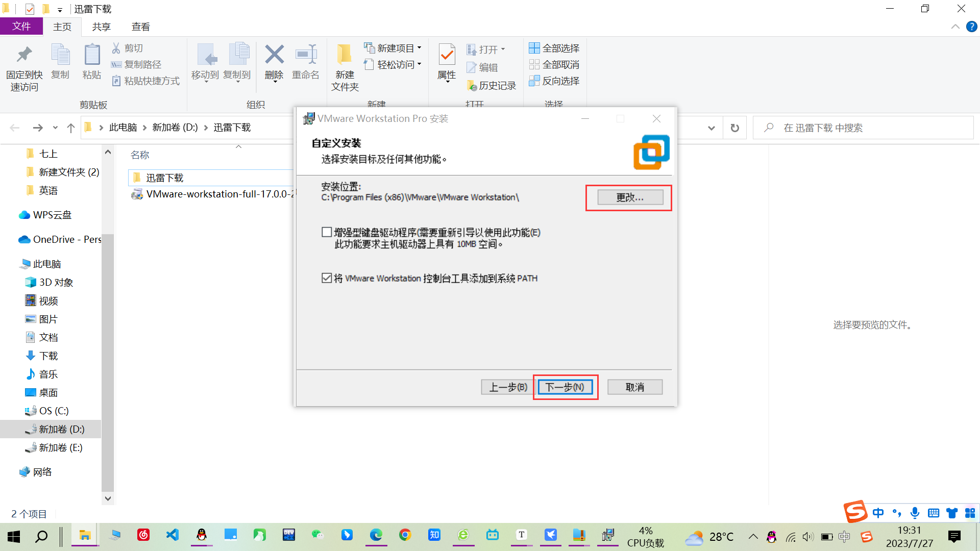Click 下一步(N) in the VMware installer

coord(565,387)
